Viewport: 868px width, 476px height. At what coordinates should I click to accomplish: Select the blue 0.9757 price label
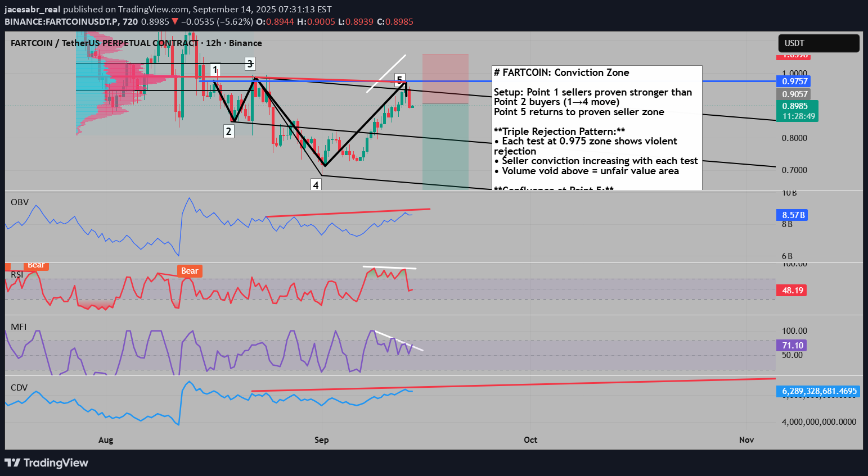coord(794,81)
